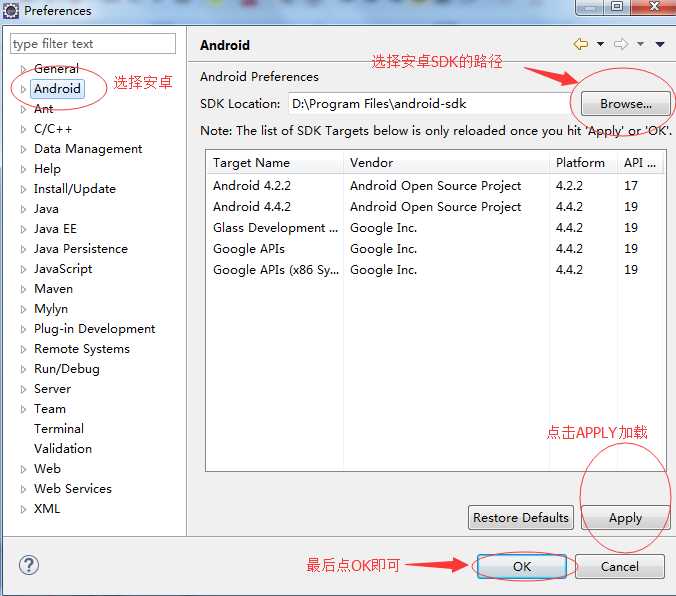Open the help question mark icon
This screenshot has height=596, width=676.
tap(29, 565)
